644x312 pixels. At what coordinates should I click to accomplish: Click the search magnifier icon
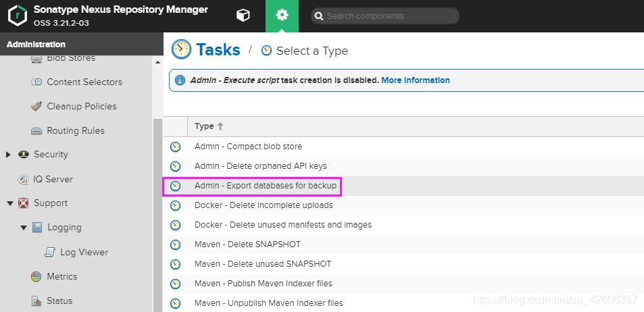pyautogui.click(x=318, y=16)
